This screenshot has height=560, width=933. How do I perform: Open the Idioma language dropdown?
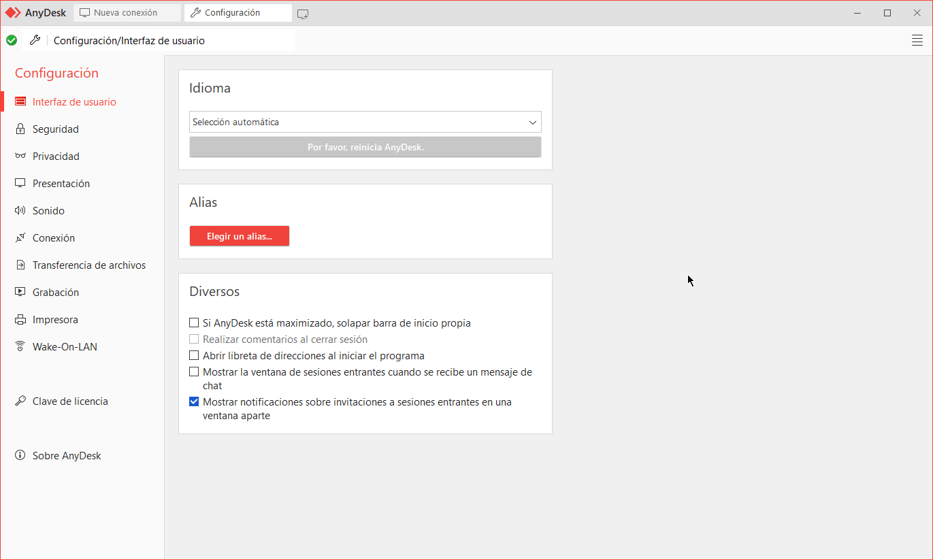tap(365, 122)
